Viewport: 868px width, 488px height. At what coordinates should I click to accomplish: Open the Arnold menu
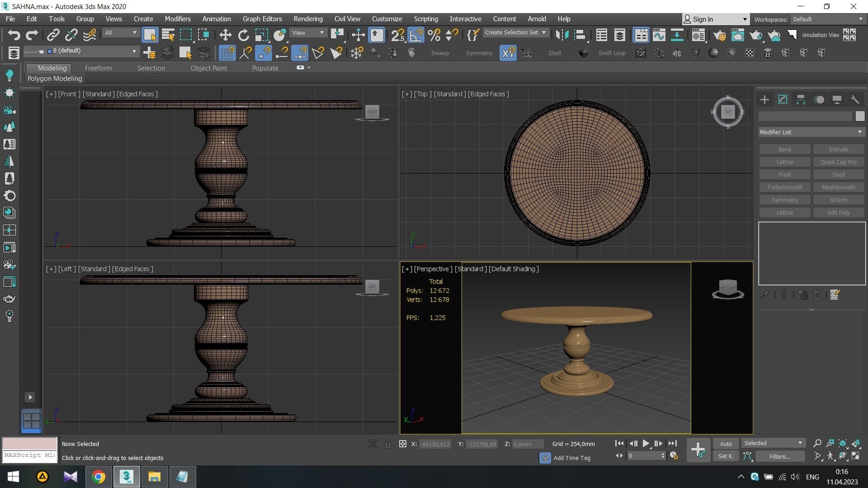coord(537,19)
